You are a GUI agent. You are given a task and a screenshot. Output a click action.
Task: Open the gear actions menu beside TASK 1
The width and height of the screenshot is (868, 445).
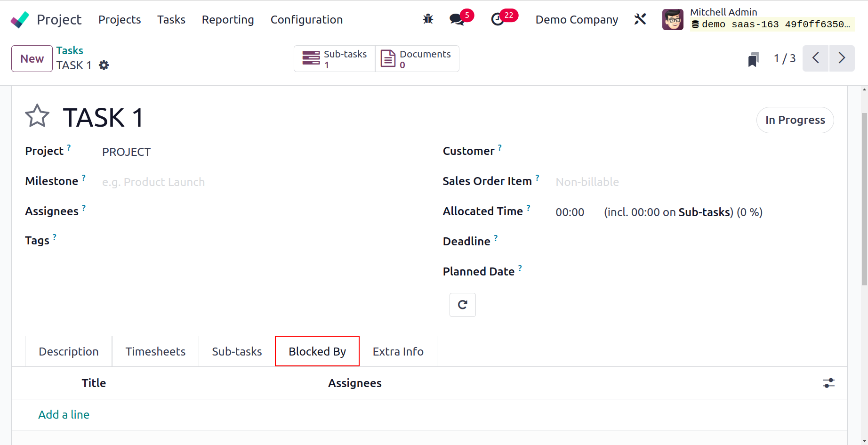[104, 65]
